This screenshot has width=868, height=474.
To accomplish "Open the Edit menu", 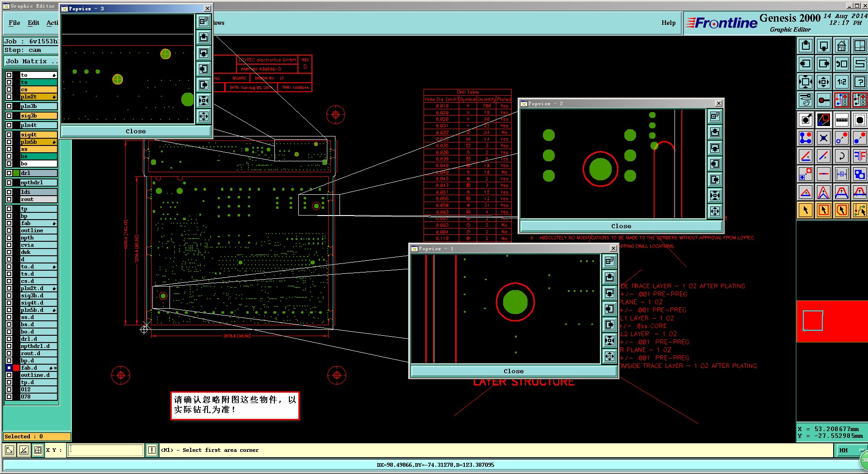I will [x=33, y=23].
